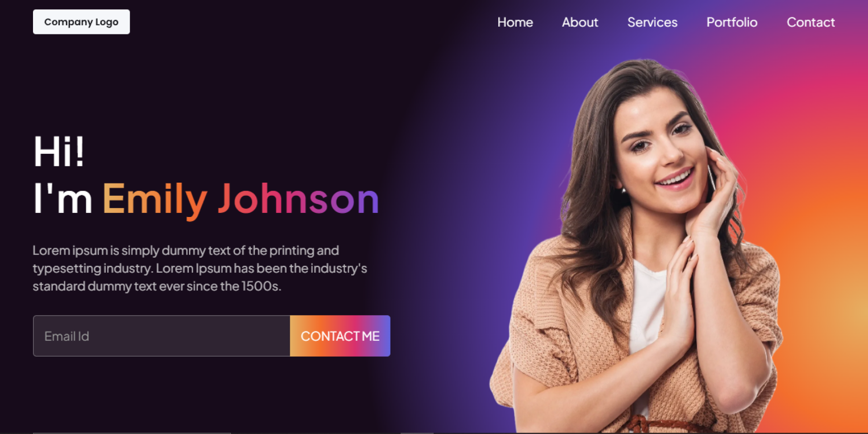Focus the Email Id input field
This screenshot has height=434, width=868.
[x=161, y=336]
